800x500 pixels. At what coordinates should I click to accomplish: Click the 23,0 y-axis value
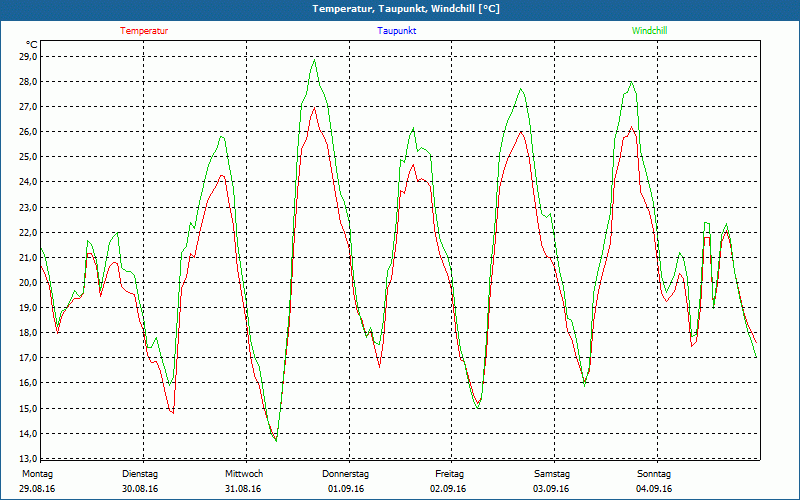click(x=28, y=208)
